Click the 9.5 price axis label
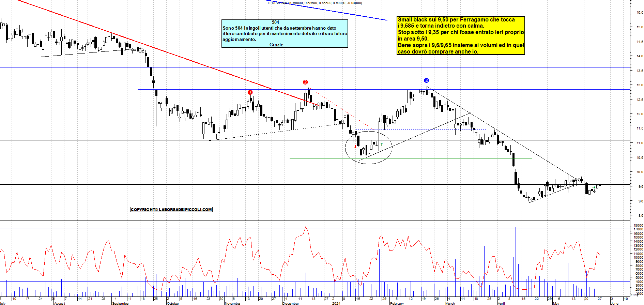Image resolution: width=644 pixels, height=305 pixels. tap(641, 186)
